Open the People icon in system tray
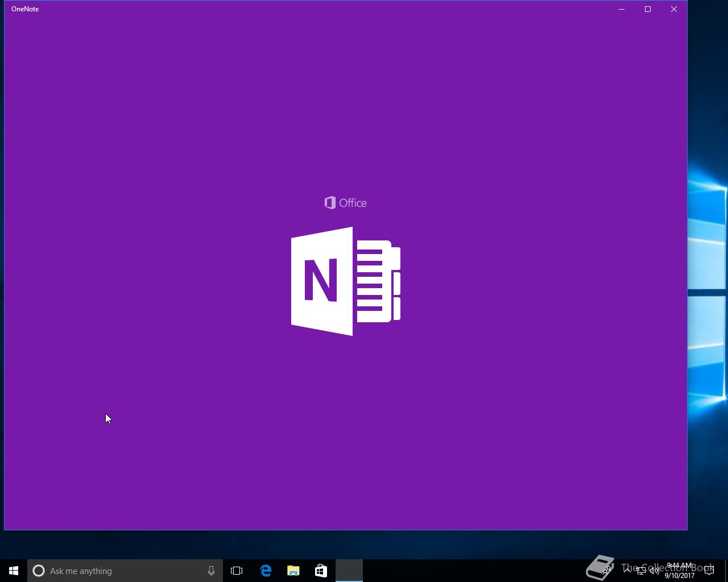Image resolution: width=728 pixels, height=582 pixels. [607, 569]
